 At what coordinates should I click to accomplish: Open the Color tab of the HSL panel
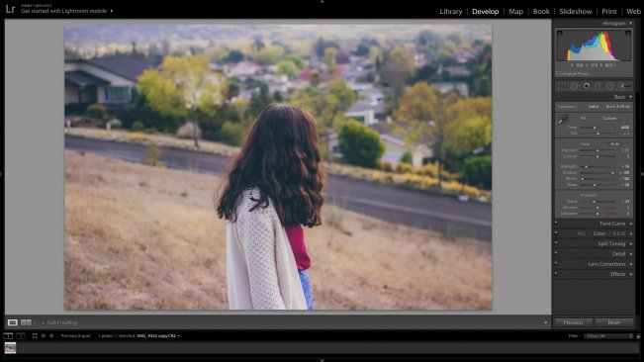pos(599,233)
